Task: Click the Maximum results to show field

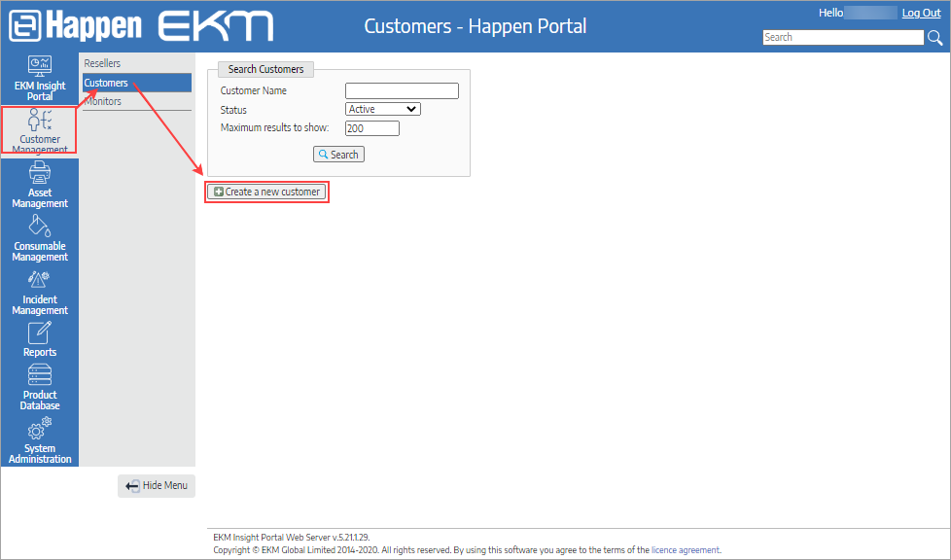Action: (x=371, y=128)
